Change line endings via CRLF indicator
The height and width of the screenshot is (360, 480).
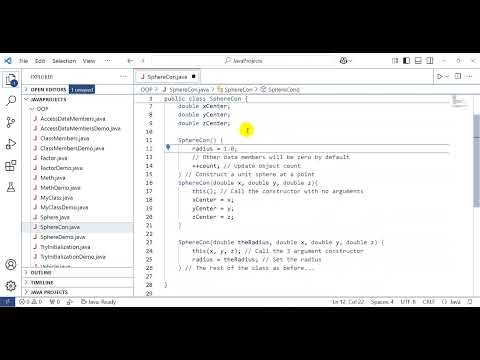pyautogui.click(x=429, y=302)
